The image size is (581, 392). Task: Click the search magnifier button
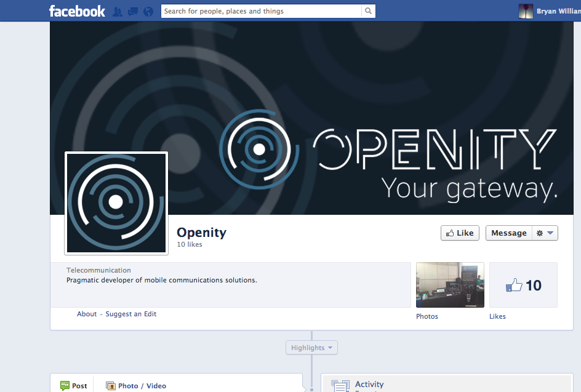click(x=368, y=11)
